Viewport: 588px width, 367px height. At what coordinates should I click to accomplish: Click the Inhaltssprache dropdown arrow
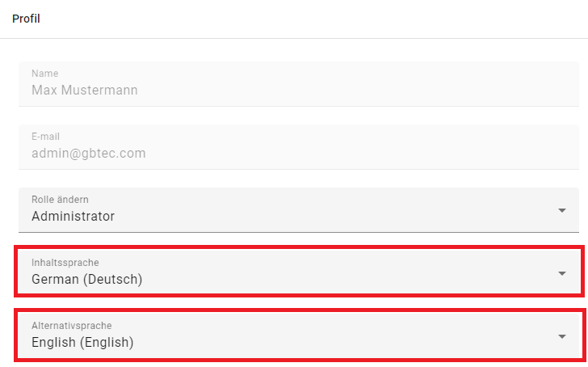pos(561,273)
